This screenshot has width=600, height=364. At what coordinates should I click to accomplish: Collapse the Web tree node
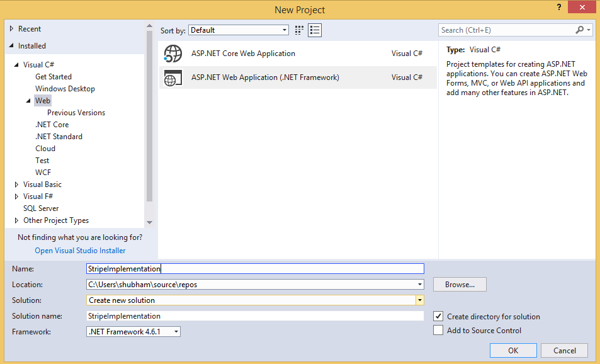28,101
